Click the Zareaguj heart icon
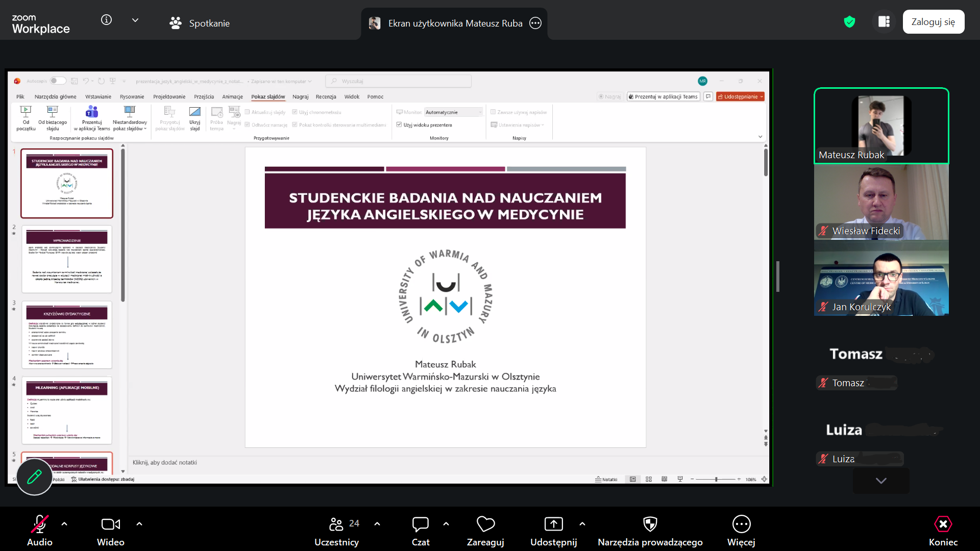Screen dimensions: 980x551 [485, 524]
